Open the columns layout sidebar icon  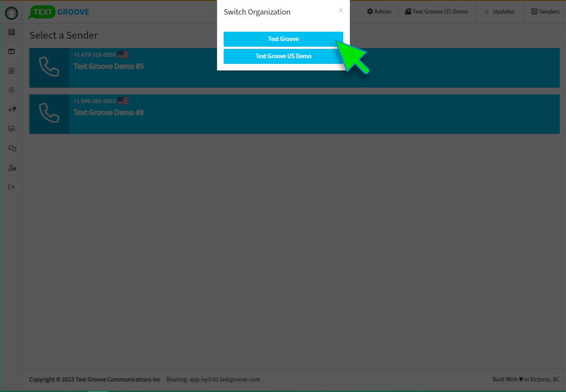pyautogui.click(x=11, y=52)
